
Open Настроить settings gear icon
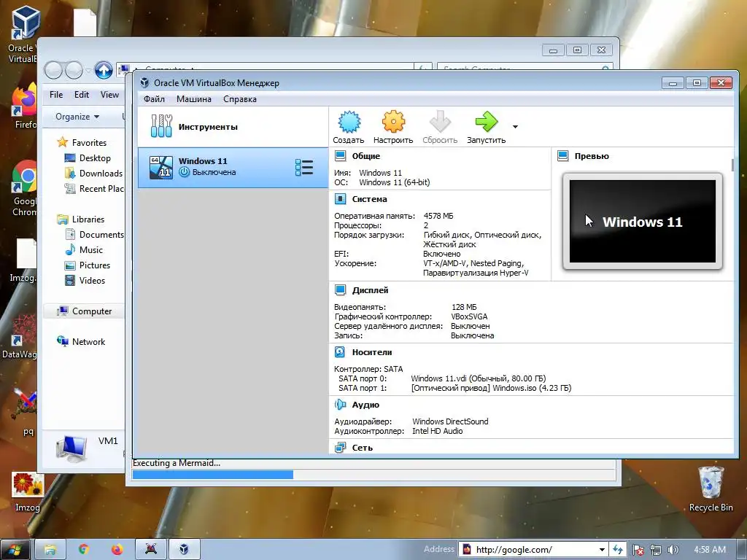[393, 122]
